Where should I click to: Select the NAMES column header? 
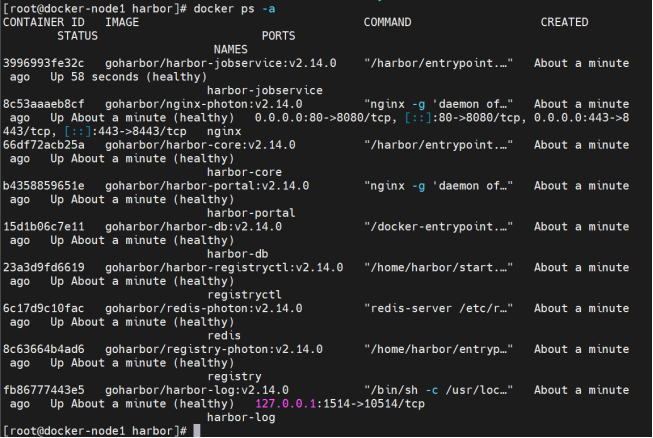point(231,50)
